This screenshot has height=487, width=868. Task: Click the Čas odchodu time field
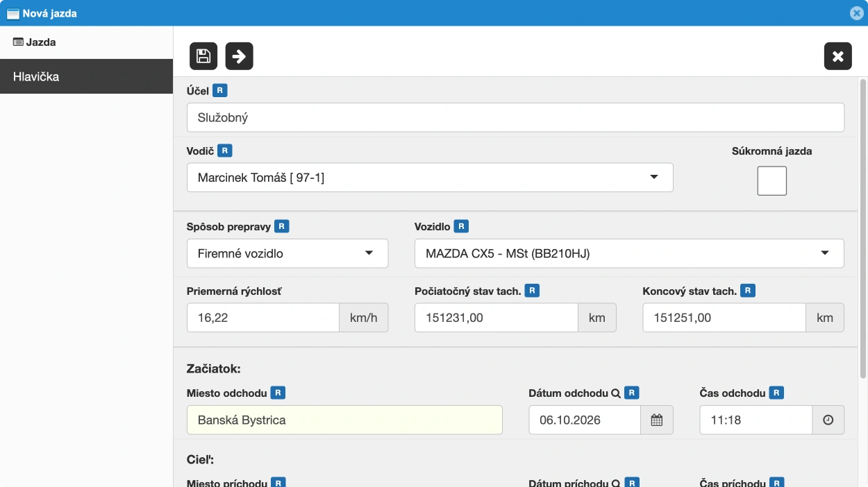(756, 420)
